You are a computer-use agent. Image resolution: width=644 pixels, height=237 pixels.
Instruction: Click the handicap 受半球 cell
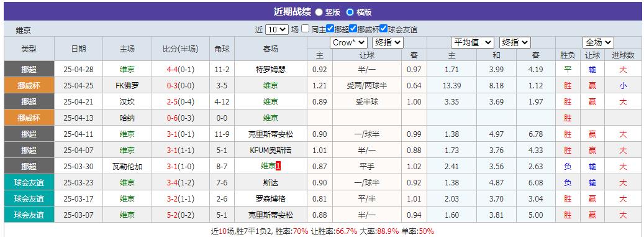pos(367,102)
